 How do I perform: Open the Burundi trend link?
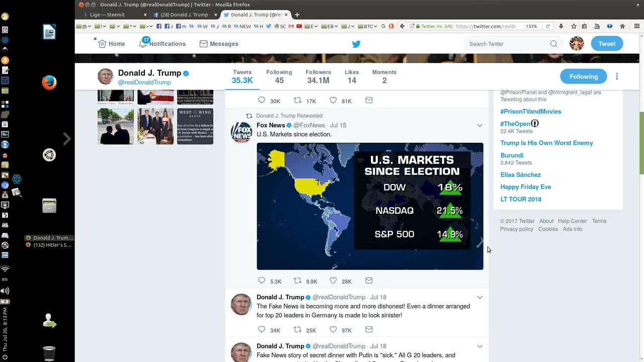(x=512, y=155)
